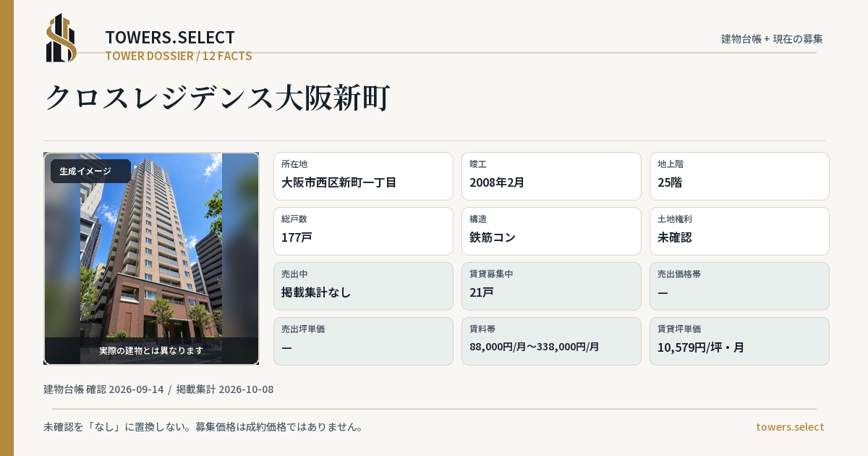The width and height of the screenshot is (868, 456).
Task: Select the 総戸数 card showing 177戸
Action: pyautogui.click(x=363, y=231)
